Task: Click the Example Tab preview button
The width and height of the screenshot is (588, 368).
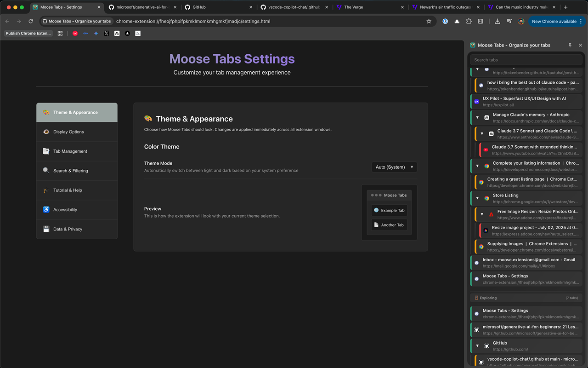Action: click(389, 210)
